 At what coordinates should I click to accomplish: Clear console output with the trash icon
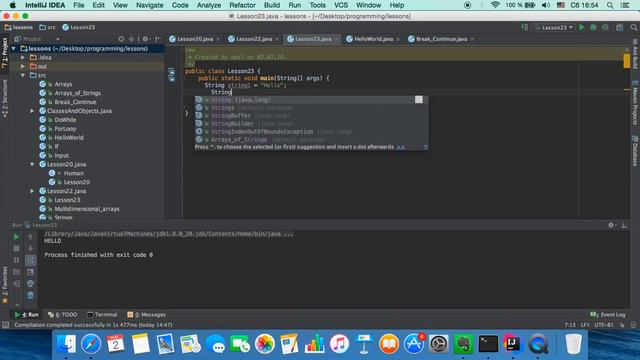click(30, 295)
